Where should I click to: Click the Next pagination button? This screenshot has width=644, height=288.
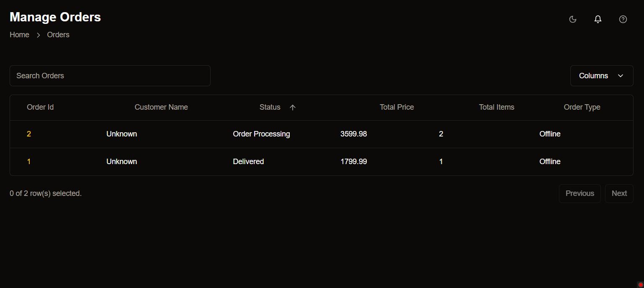[619, 193]
